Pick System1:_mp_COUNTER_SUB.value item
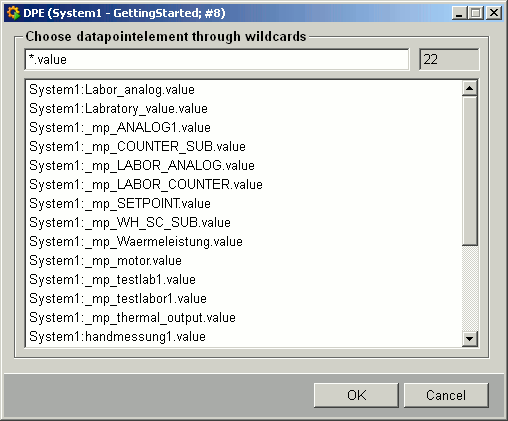The height and width of the screenshot is (421, 508). 244,147
